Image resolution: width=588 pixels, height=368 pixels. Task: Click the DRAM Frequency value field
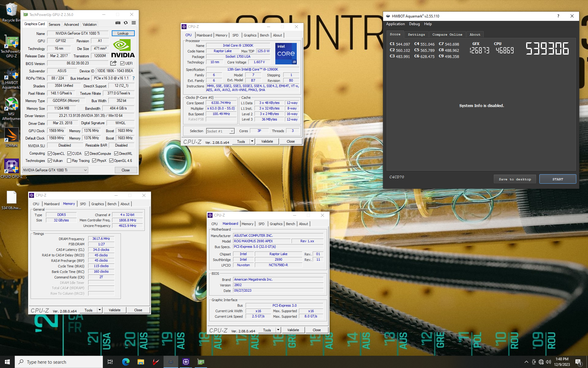[x=101, y=239]
